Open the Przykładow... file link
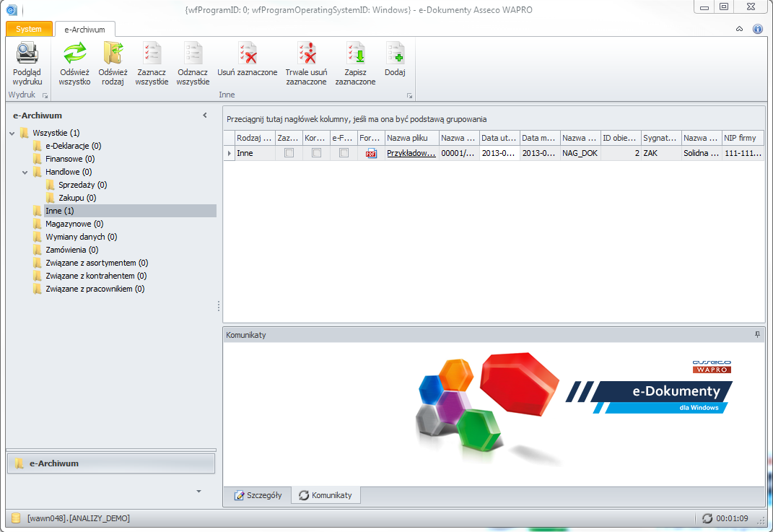This screenshot has width=773, height=532. click(411, 153)
